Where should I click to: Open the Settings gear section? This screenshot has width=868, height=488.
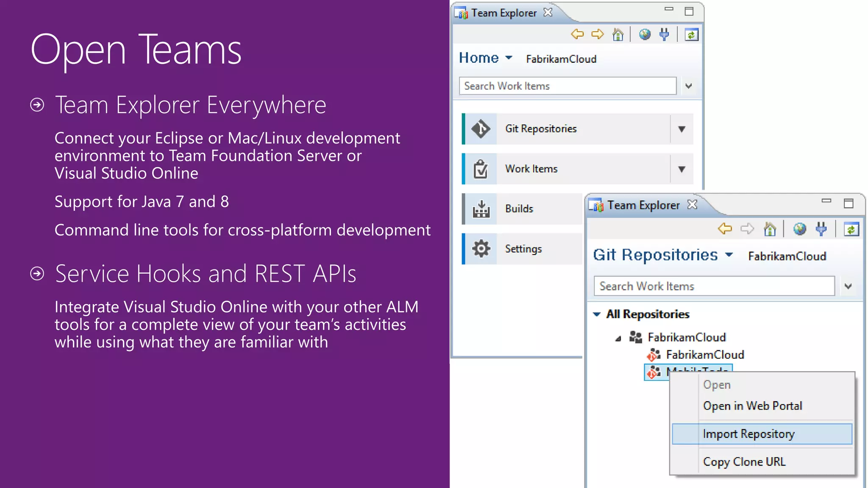click(523, 249)
